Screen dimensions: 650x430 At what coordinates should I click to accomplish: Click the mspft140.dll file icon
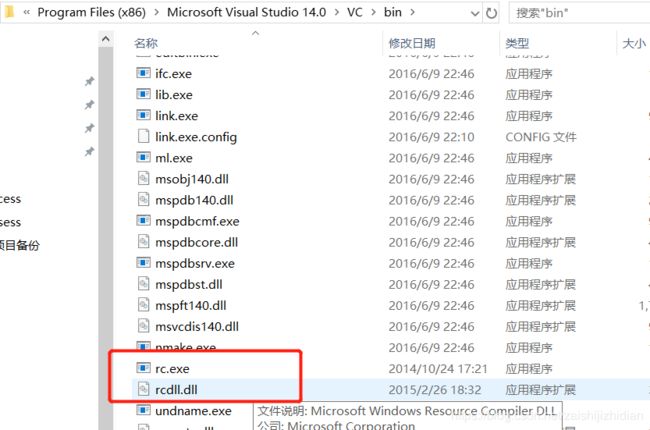pyautogui.click(x=143, y=306)
